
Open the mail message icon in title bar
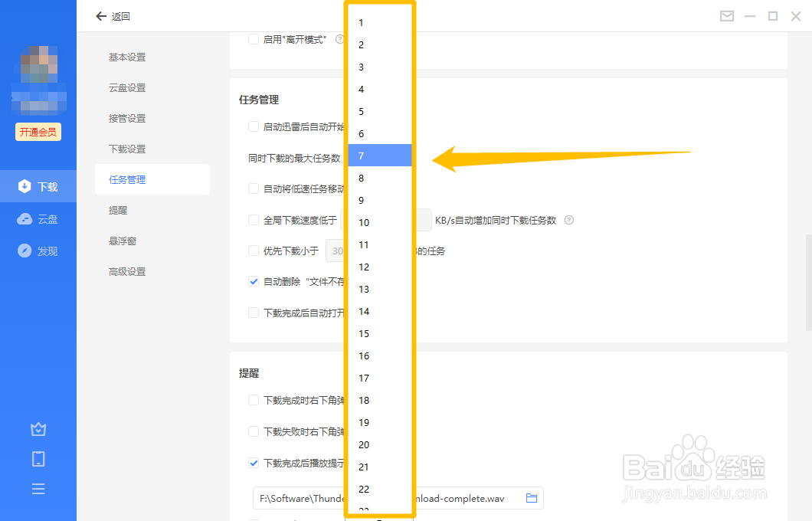(x=726, y=17)
